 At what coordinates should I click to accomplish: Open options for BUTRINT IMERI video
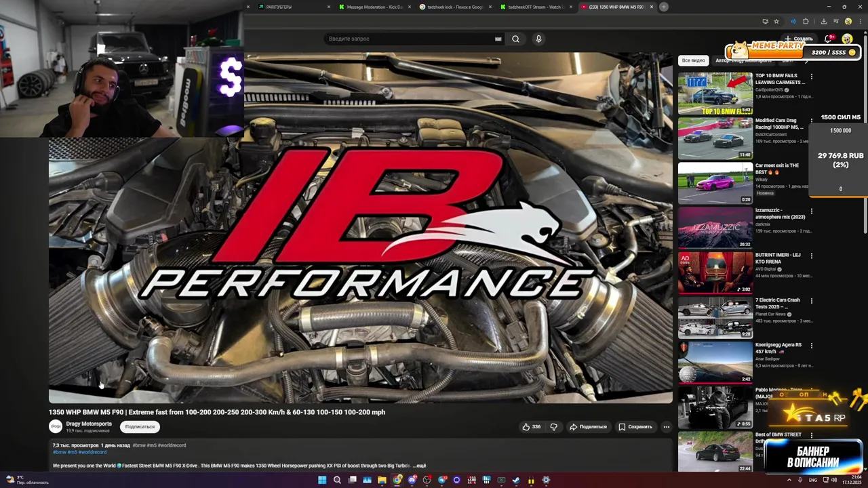tap(812, 256)
